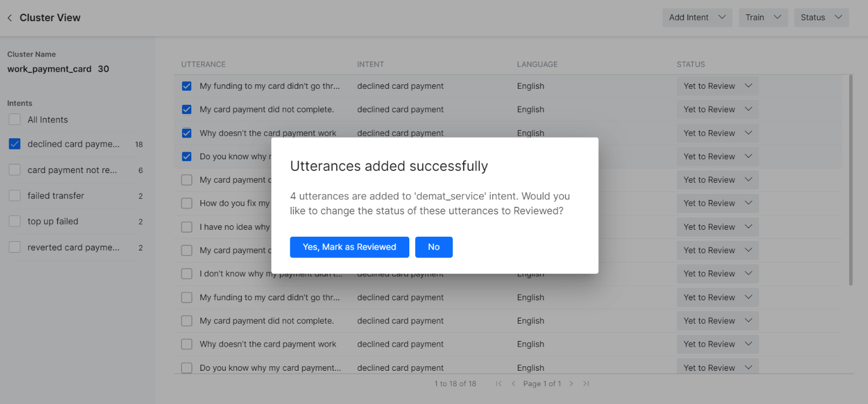
Task: Open the first row's Yet to Review status dropdown
Action: 717,86
